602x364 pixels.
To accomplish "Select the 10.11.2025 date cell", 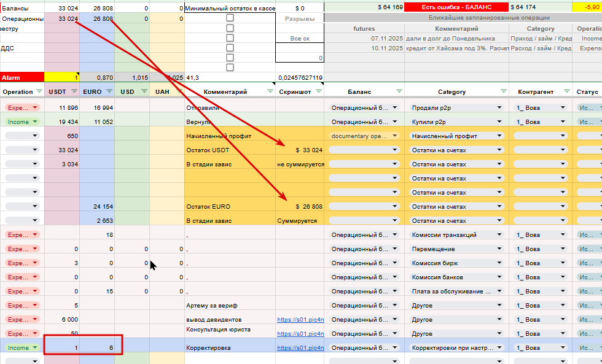I will coord(364,48).
